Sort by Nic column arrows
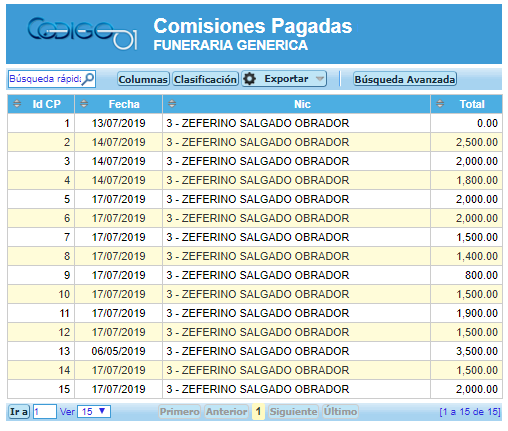This screenshot has height=431, width=508. tap(172, 104)
